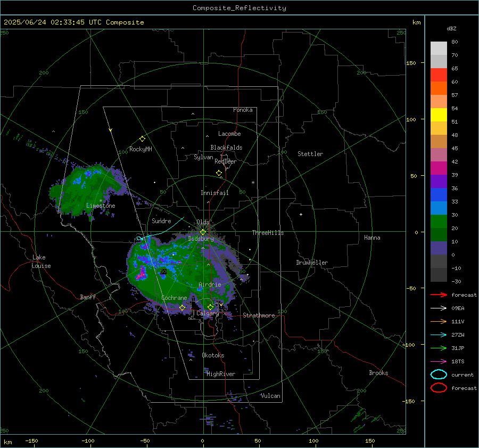
Task: Click the magenta 42-39 dBZ swatch
Action: coord(439,168)
